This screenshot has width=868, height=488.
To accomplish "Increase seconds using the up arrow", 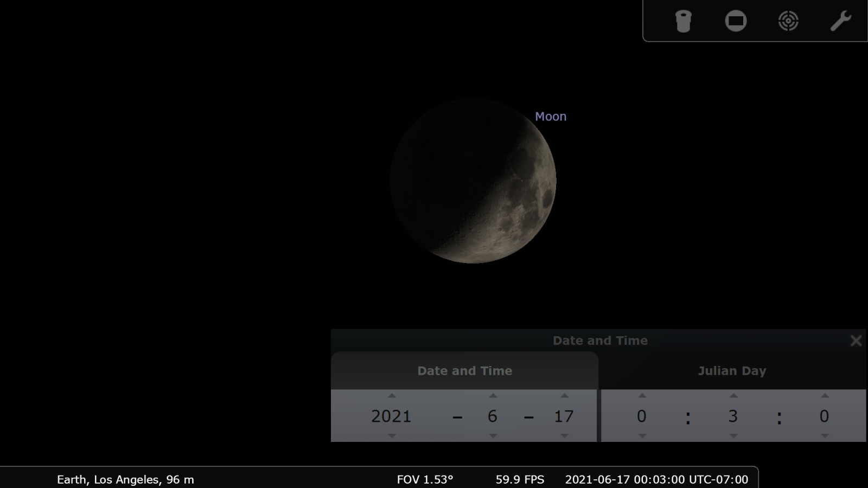I will click(824, 396).
